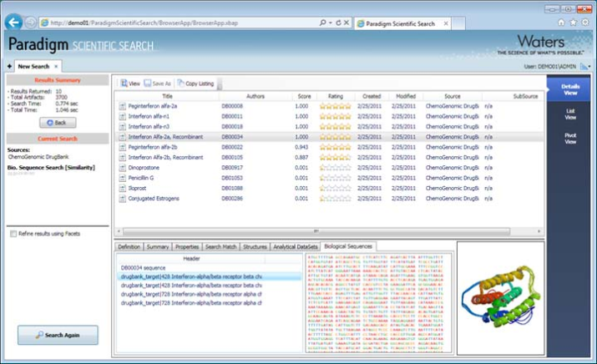The height and width of the screenshot is (364, 597).
Task: Open the Definition tab
Action: (x=129, y=247)
